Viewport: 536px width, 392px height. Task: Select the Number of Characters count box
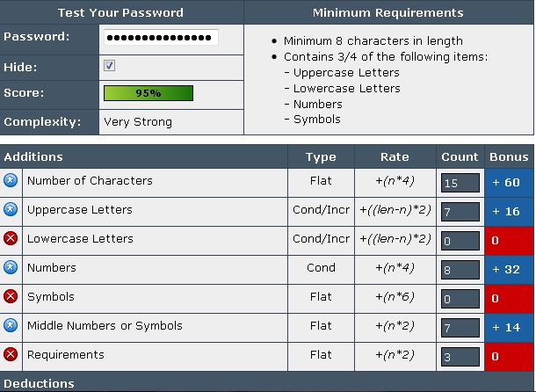point(460,183)
